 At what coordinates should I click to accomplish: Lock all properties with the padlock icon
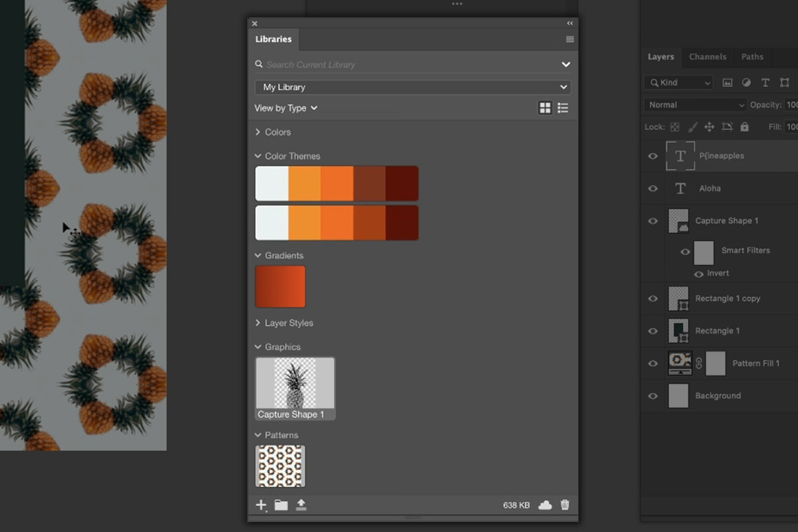click(745, 126)
